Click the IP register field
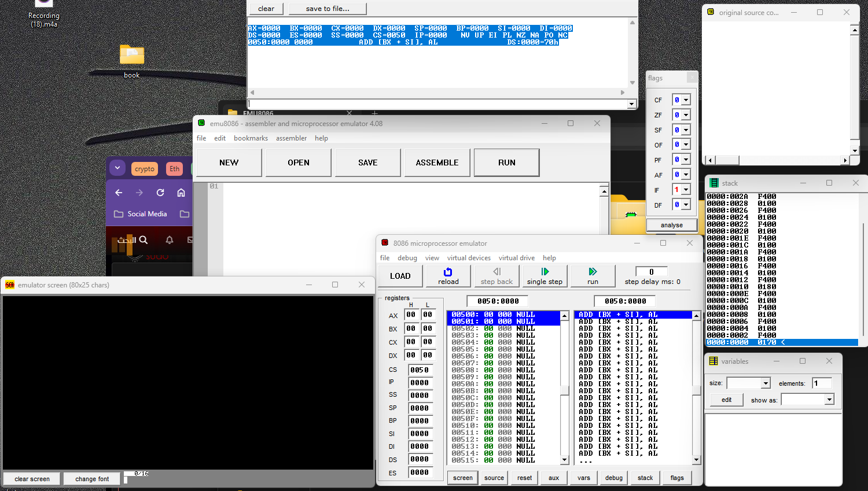The image size is (868, 491). point(420,383)
